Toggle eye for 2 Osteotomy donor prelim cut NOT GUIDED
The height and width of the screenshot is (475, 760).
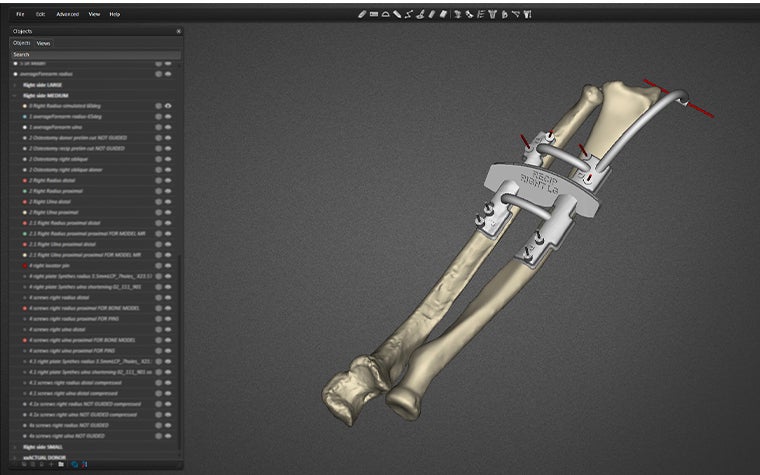(x=168, y=138)
